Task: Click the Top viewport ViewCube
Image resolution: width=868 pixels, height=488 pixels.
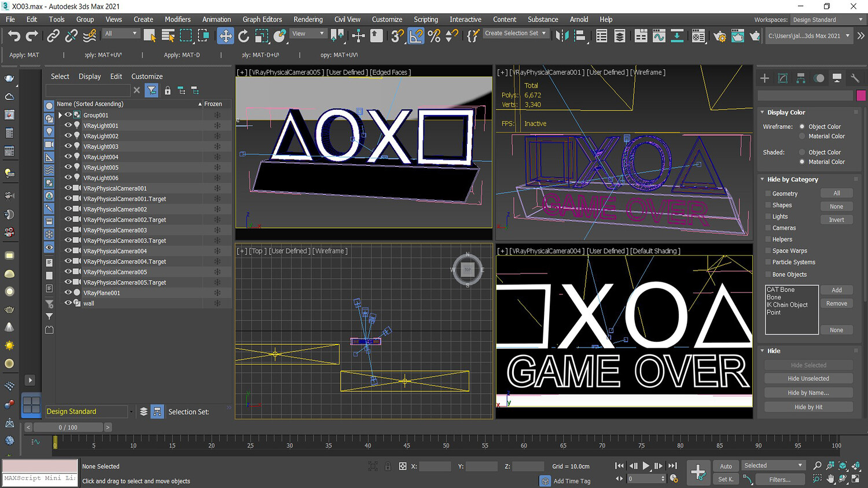Action: pyautogui.click(x=468, y=269)
